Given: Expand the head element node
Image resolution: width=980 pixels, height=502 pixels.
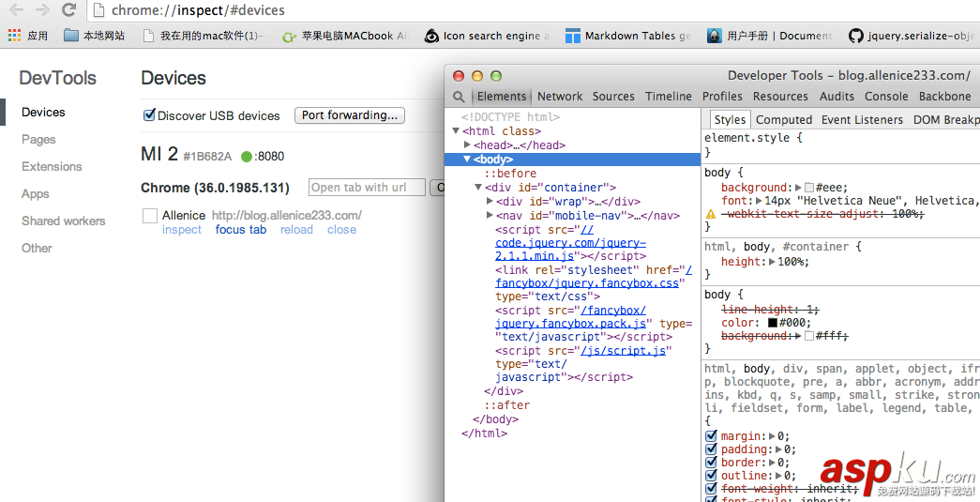Looking at the screenshot, I should point(467,145).
